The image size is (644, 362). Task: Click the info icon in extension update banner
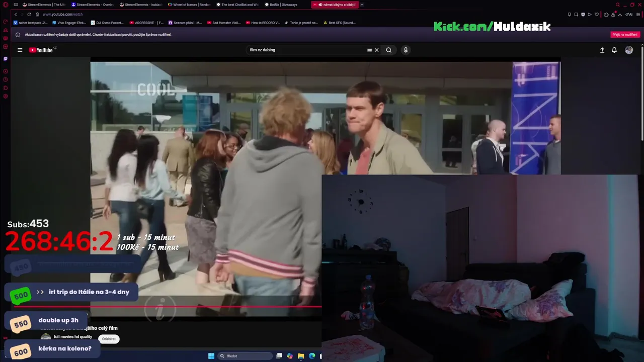[18, 35]
